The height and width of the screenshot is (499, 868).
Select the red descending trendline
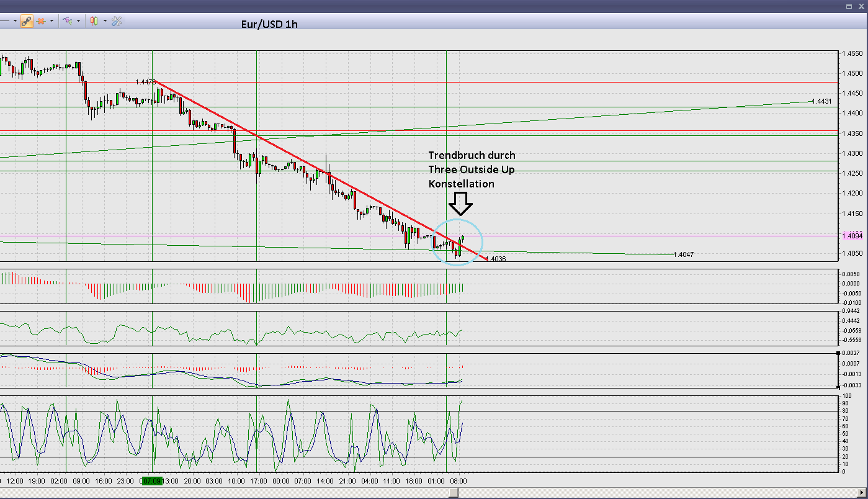pos(321,170)
